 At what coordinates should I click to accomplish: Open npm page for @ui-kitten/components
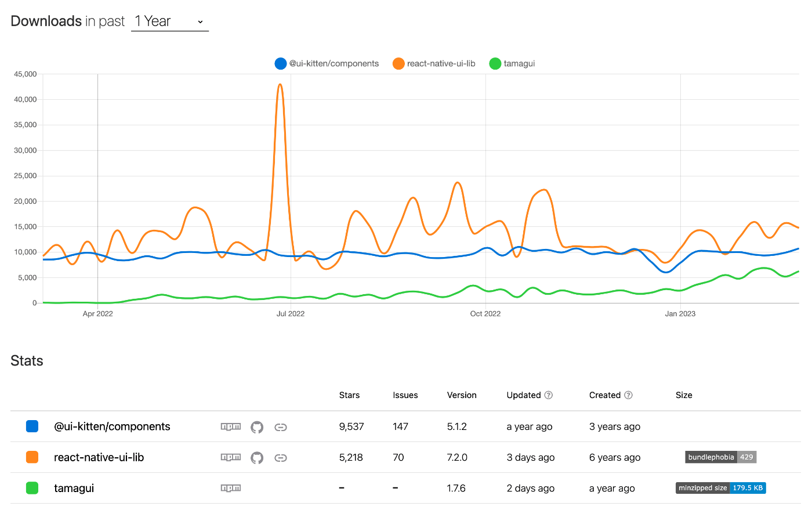(x=231, y=427)
